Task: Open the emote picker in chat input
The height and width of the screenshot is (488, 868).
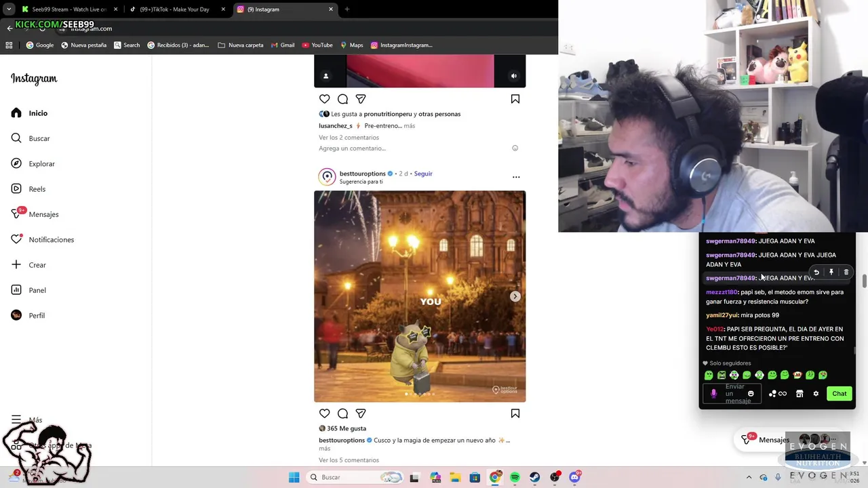Action: click(751, 394)
